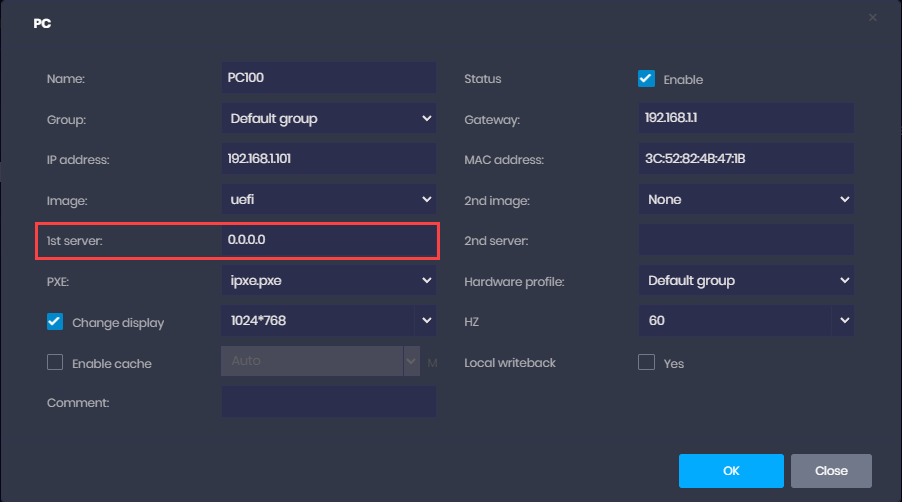902x502 pixels.
Task: Enable Local writeback Yes checkbox
Action: [x=647, y=363]
